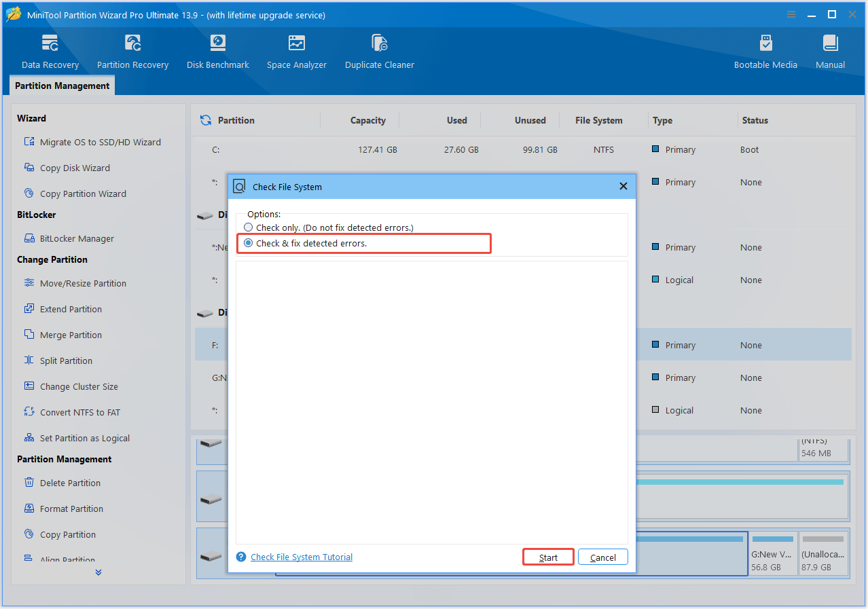
Task: Open Space Analyzer
Action: point(297,52)
